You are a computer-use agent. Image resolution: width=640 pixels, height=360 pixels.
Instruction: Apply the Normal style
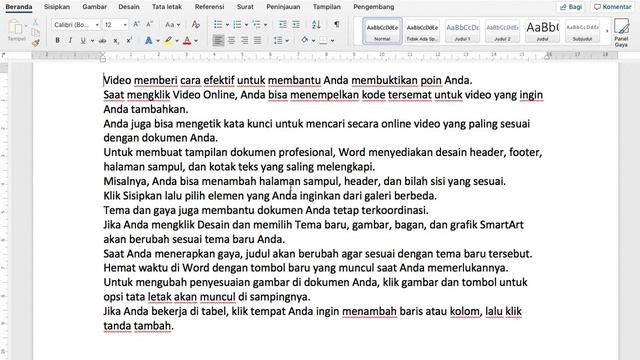[x=382, y=31]
